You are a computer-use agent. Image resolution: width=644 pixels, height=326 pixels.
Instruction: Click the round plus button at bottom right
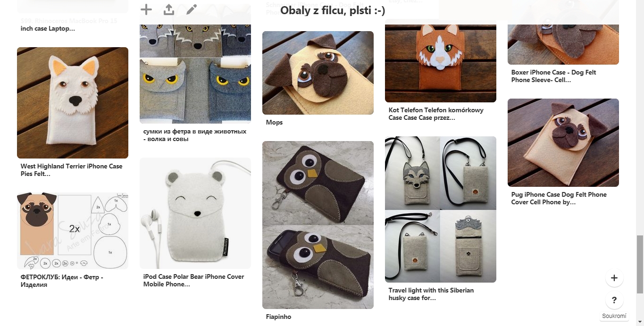click(x=614, y=278)
